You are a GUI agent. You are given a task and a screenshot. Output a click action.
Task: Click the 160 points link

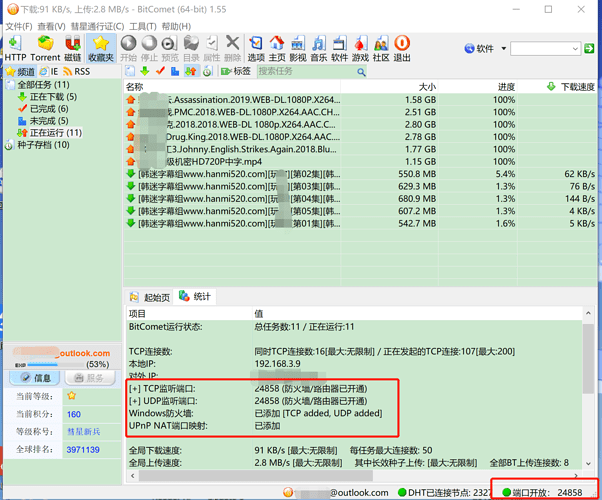point(74,414)
